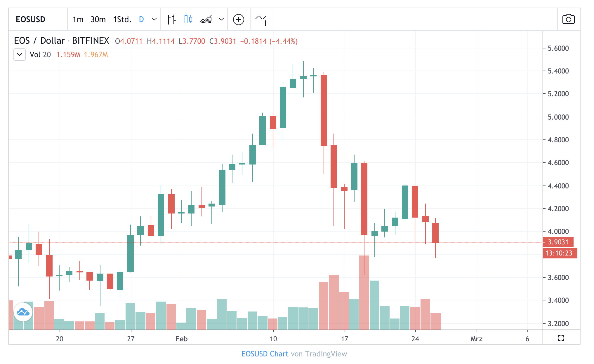Click the cloud logo icon on chart
The width and height of the screenshot is (594, 364).
coord(23,312)
